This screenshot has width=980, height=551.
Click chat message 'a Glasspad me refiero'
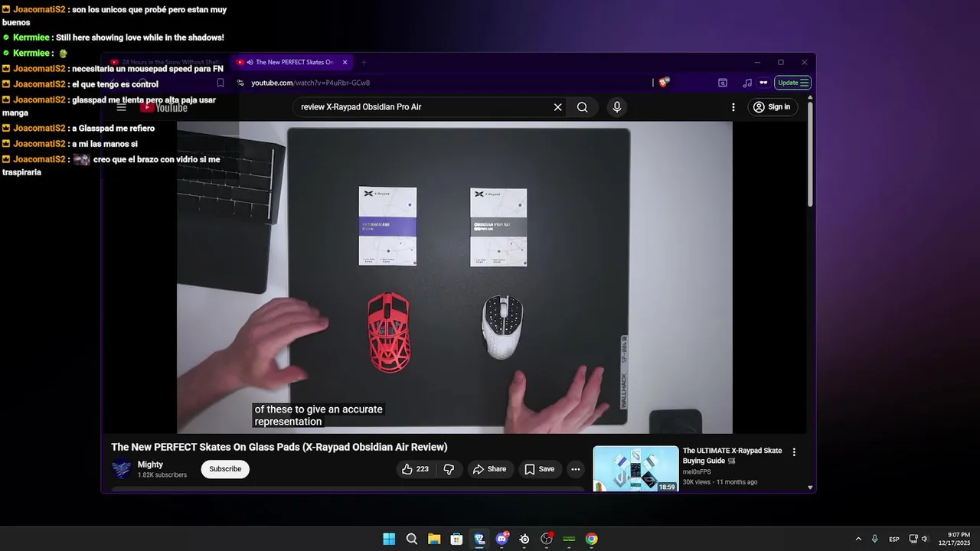click(x=78, y=129)
